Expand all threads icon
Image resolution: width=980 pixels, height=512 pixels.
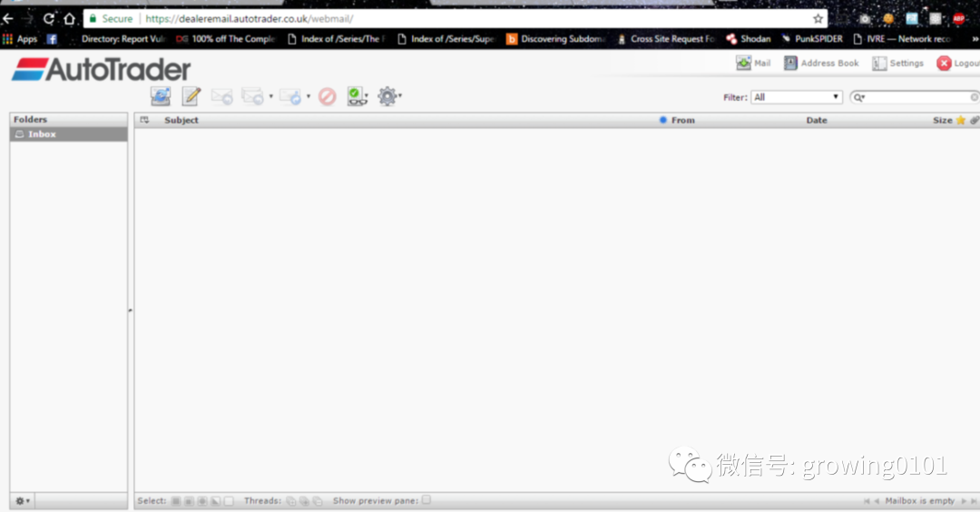click(x=291, y=501)
